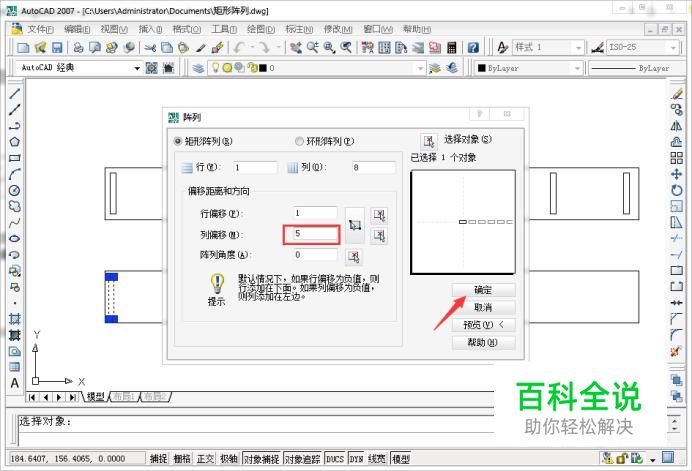The height and width of the screenshot is (471, 692).
Task: Switch to the Model tab
Action: pos(95,397)
